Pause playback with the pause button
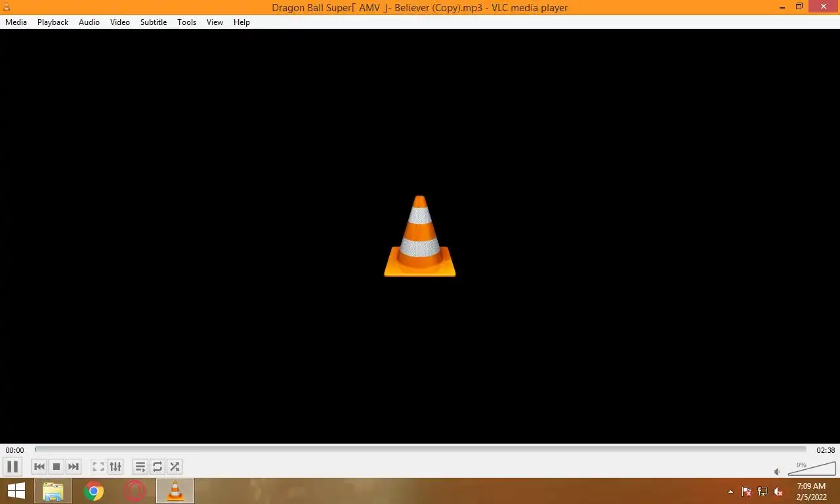840x504 pixels. point(12,467)
